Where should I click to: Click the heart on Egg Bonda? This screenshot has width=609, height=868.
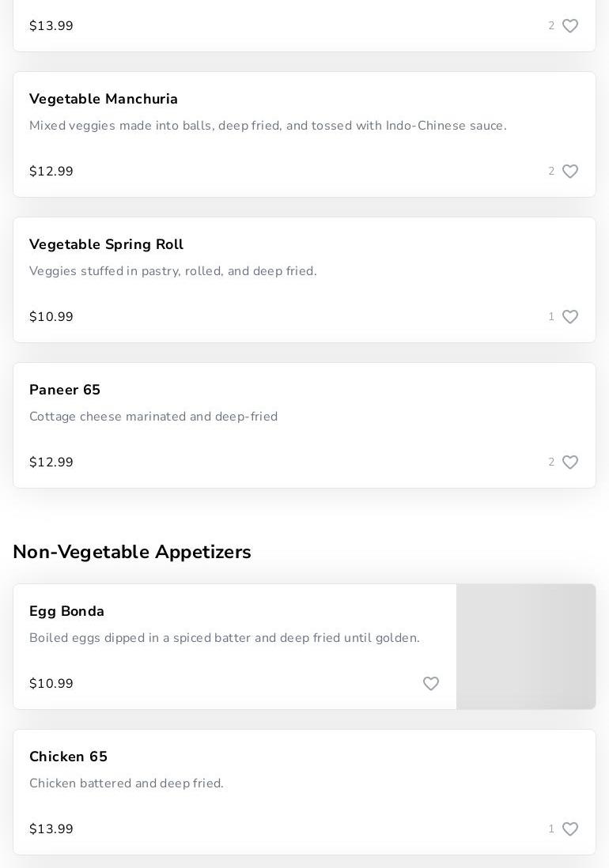tap(430, 684)
